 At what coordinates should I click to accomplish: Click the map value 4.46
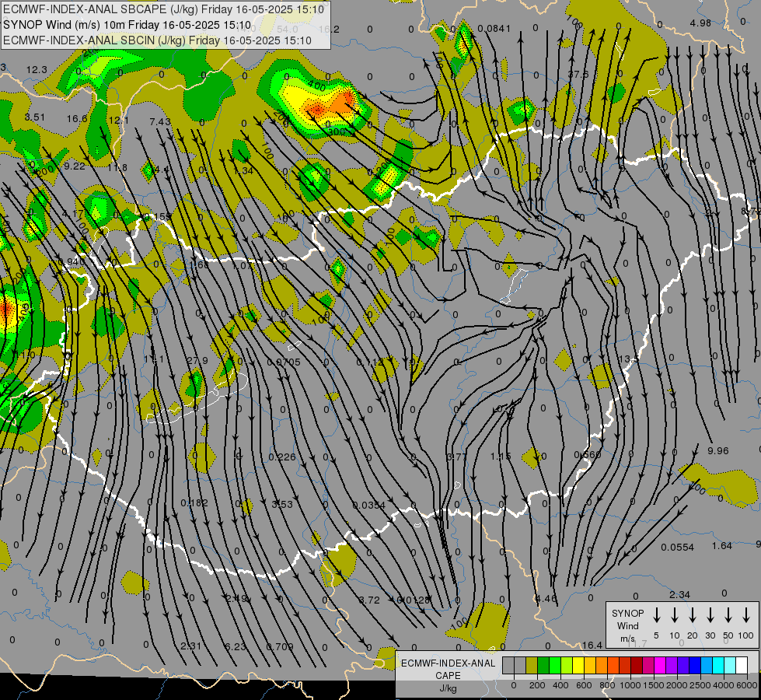tap(546, 598)
